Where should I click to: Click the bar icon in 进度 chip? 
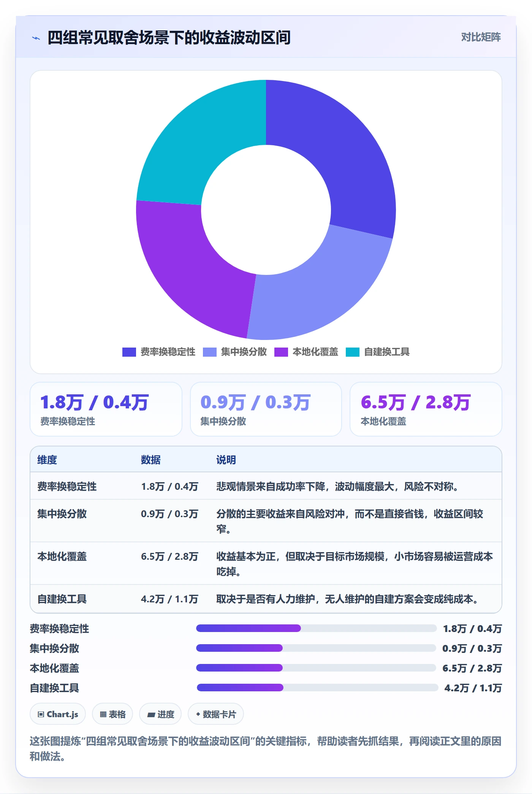[x=151, y=715]
